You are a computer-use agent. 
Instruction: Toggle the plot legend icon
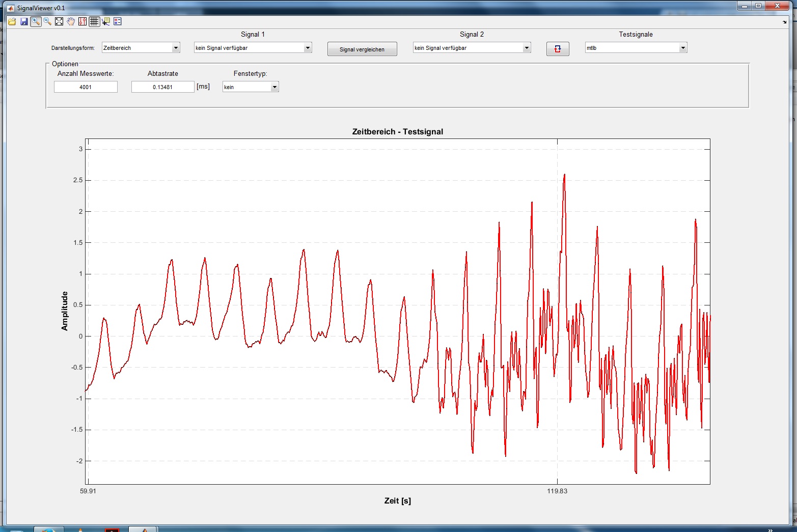[118, 21]
